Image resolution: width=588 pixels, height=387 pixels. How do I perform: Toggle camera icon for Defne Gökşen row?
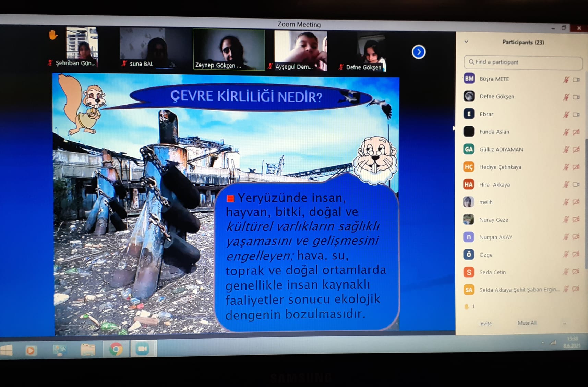[x=576, y=97]
